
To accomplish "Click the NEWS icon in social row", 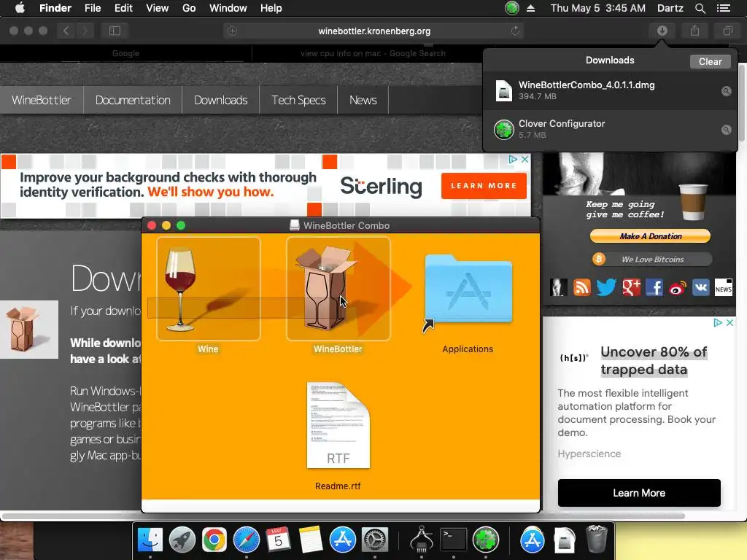I will coord(723,287).
